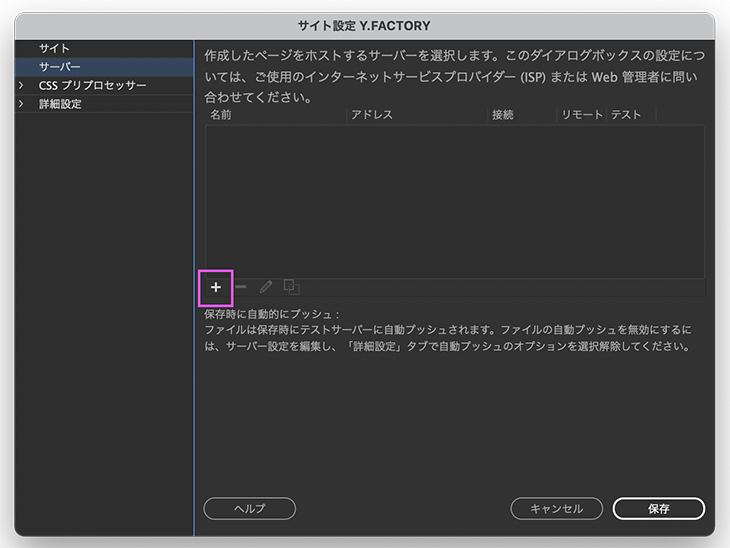Select サーバー category in the sidebar
730x548 pixels.
pos(104,67)
